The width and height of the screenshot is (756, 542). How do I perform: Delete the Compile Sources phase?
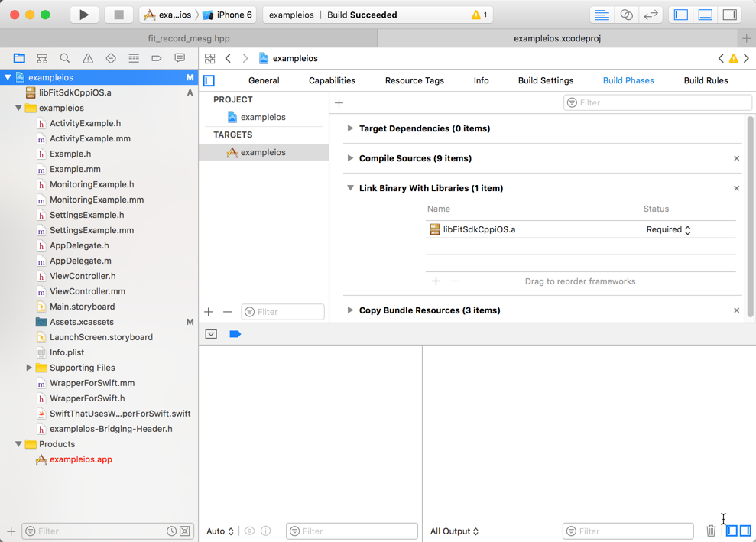(x=736, y=158)
